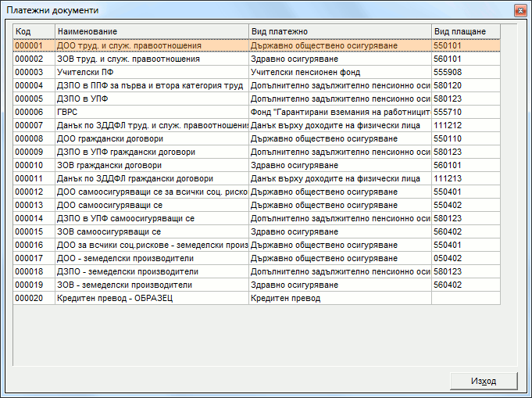Image resolution: width=532 pixels, height=398 pixels.
Task: Select code cell 000016
Action: 34,245
